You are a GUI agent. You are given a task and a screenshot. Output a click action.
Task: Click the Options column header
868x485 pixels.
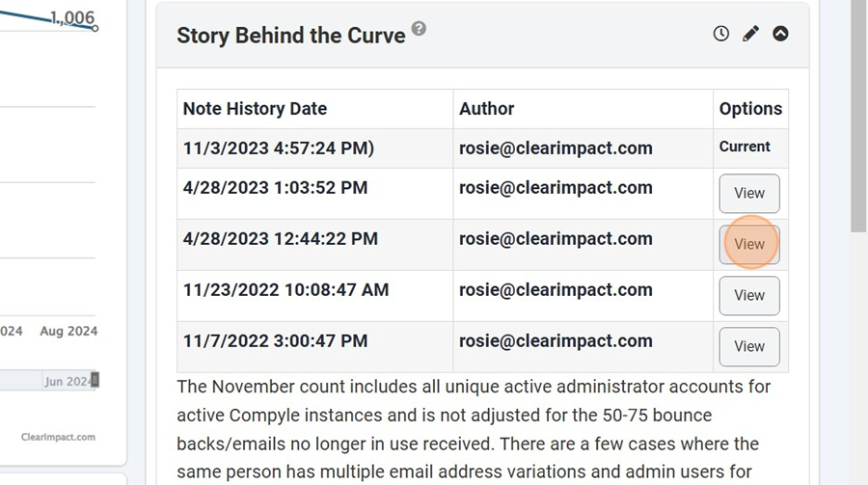750,109
